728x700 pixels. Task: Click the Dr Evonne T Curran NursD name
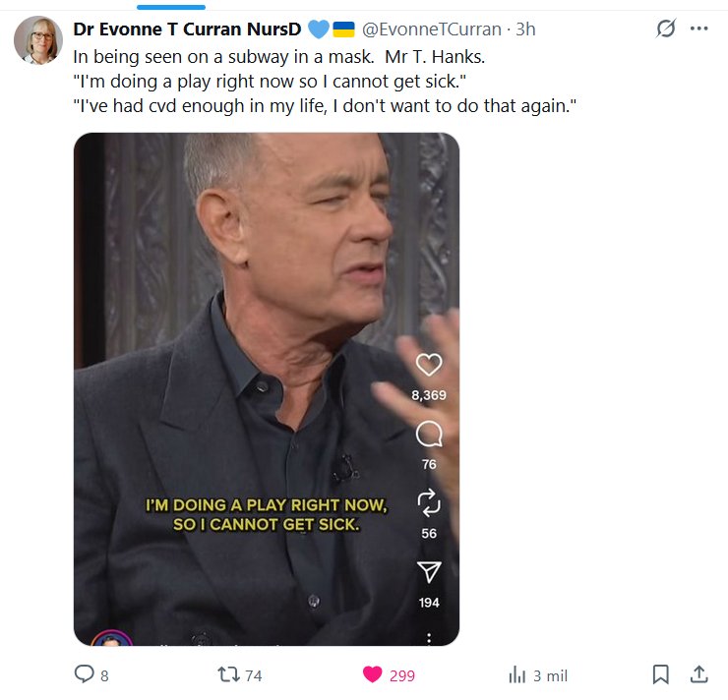pyautogui.click(x=187, y=29)
